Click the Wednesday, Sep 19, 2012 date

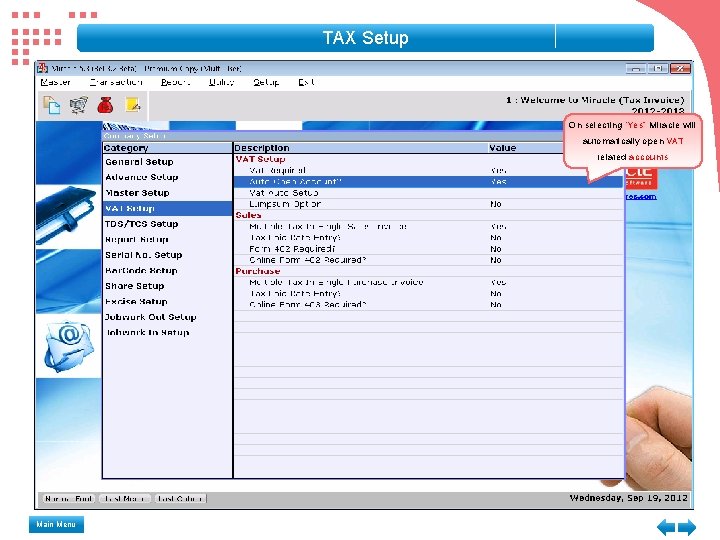[x=628, y=498]
